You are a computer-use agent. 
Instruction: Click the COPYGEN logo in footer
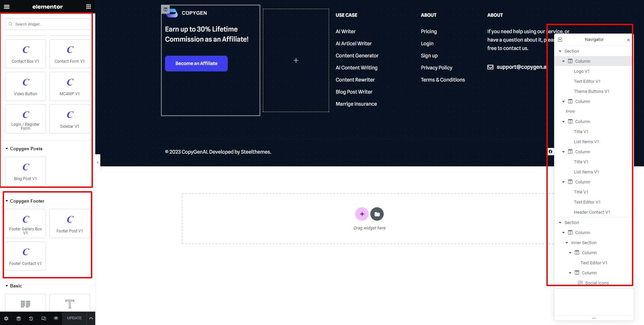[187, 13]
